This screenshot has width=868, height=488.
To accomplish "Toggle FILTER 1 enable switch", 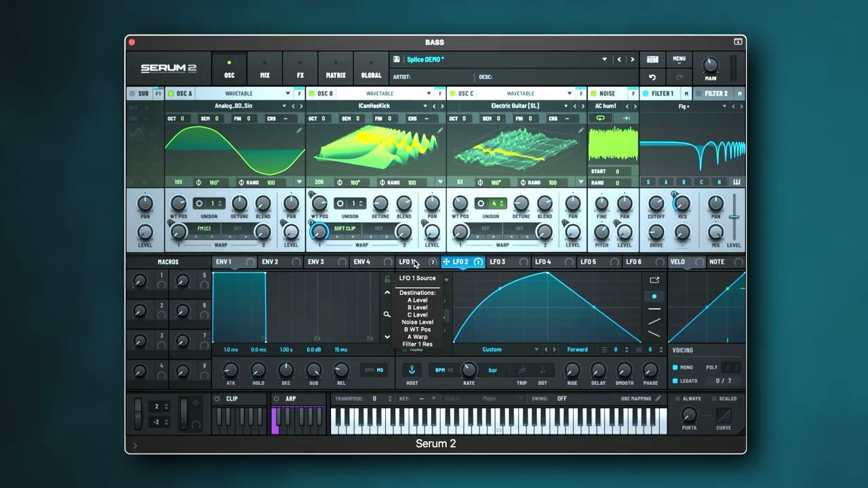I will pyautogui.click(x=645, y=94).
